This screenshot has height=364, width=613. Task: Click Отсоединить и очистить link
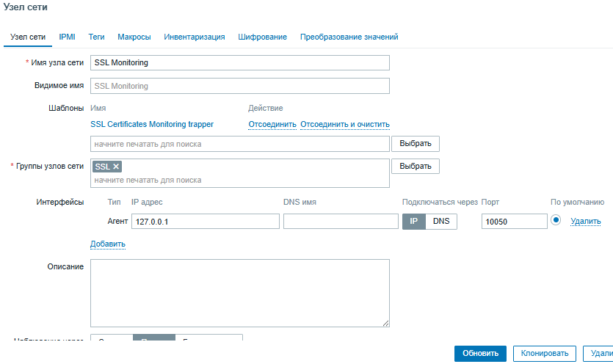point(345,124)
